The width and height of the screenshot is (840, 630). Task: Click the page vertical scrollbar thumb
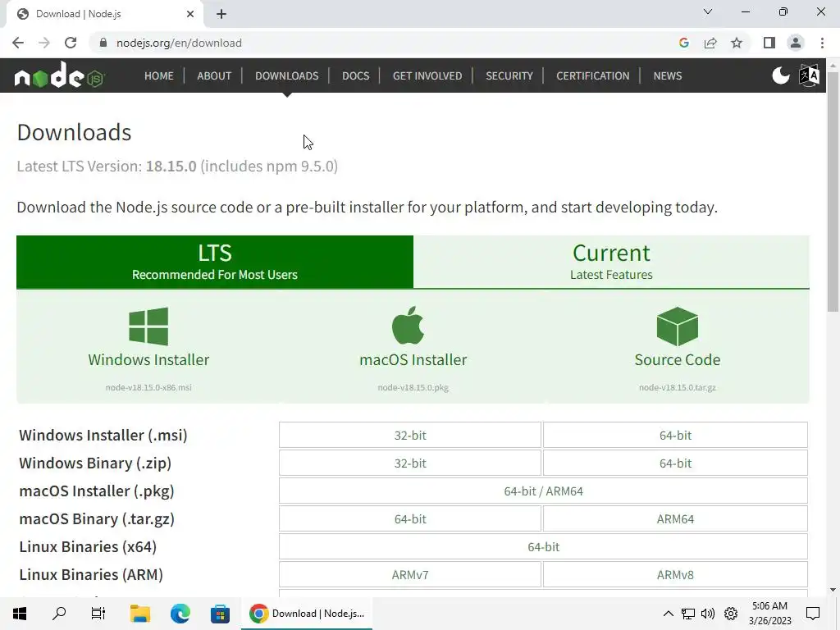[833, 191]
